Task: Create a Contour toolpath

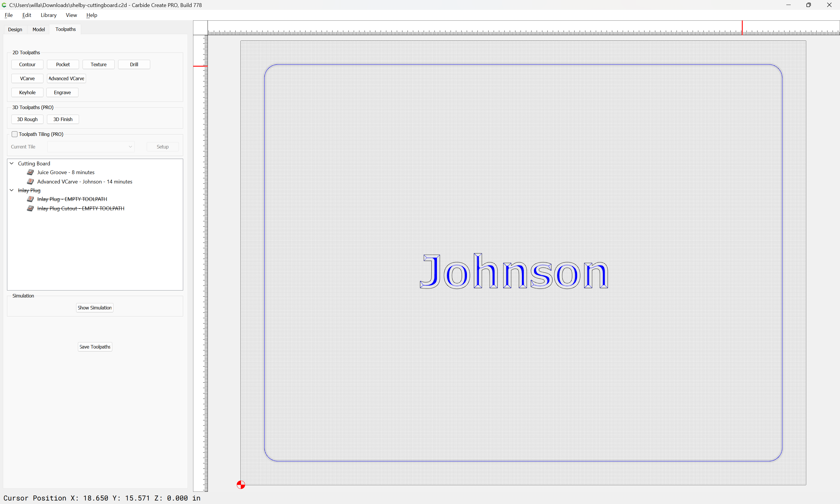Action: coord(27,64)
